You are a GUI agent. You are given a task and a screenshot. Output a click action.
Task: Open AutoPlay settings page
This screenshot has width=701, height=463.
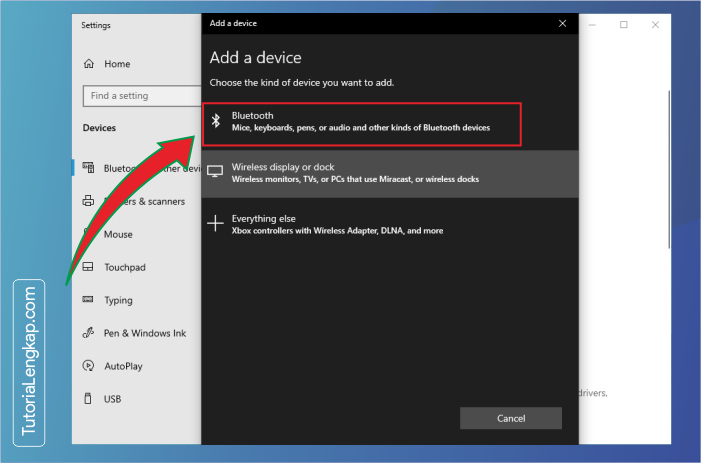(x=123, y=366)
